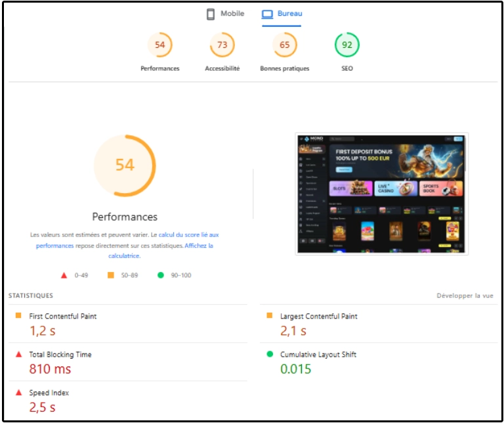Click the large Performances 54 gauge

coord(125,165)
